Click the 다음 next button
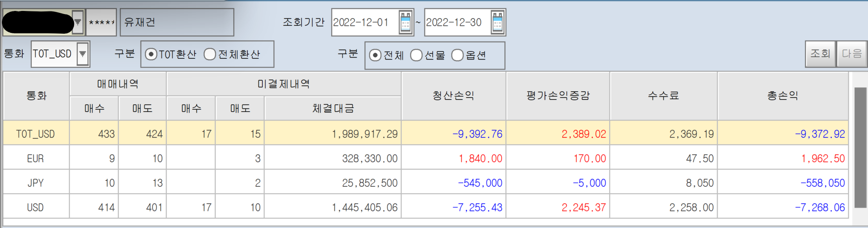The width and height of the screenshot is (868, 228). point(852,54)
